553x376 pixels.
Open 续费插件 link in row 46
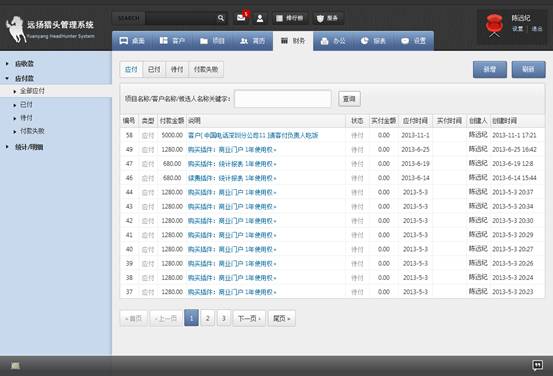pyautogui.click(x=232, y=178)
